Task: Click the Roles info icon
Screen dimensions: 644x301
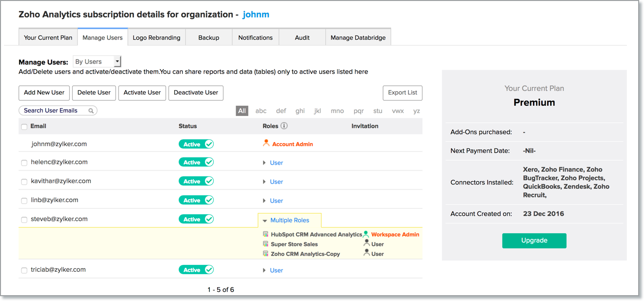Action: (284, 126)
